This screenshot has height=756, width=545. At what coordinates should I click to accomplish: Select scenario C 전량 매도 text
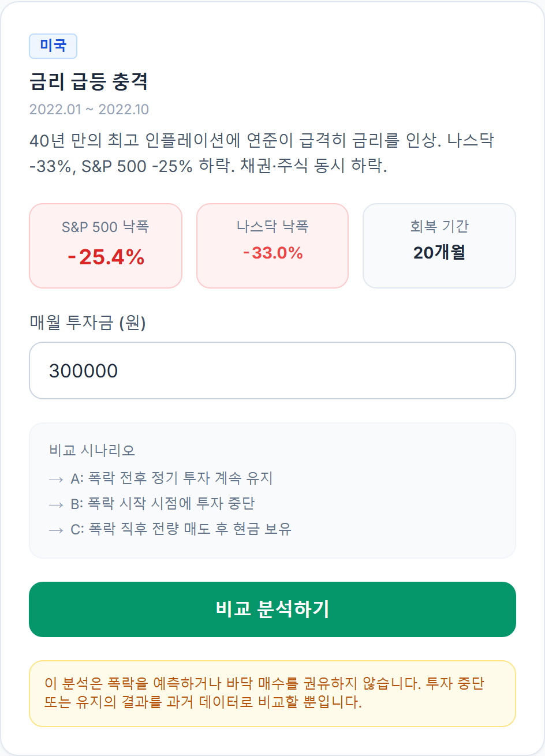click(x=181, y=529)
